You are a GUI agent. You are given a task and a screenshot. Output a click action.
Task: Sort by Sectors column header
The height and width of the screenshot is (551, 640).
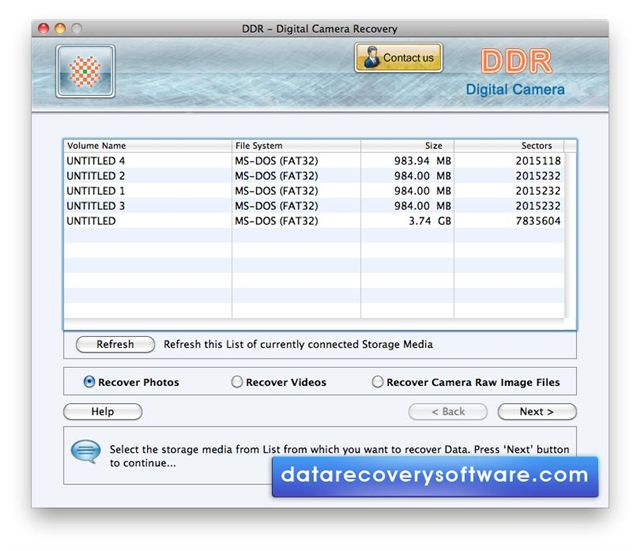click(509, 146)
